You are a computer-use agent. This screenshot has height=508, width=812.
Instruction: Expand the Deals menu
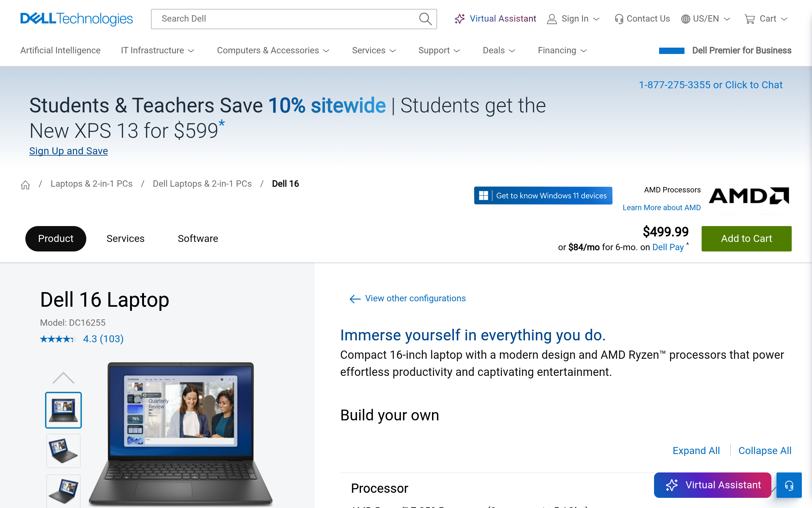point(499,50)
